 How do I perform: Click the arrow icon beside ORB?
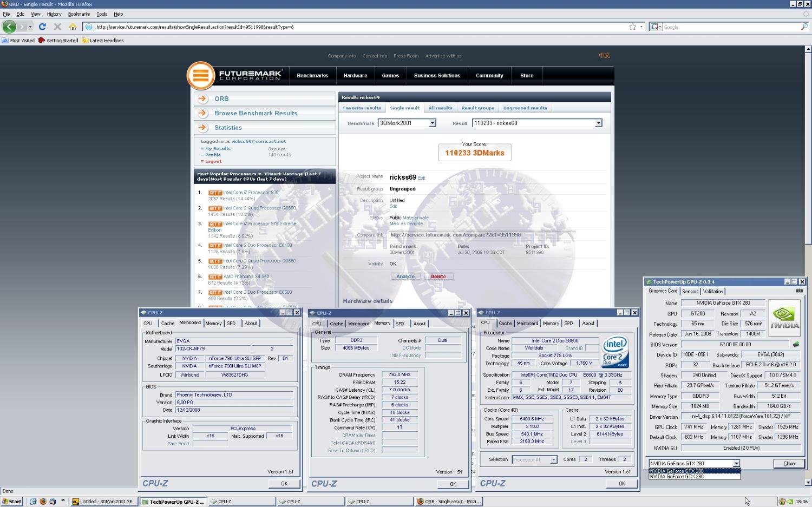coord(203,98)
